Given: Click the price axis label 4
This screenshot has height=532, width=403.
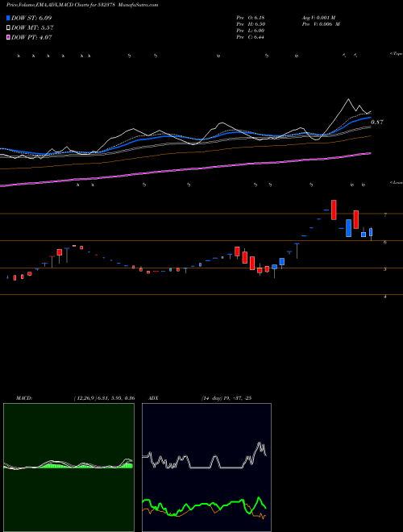Looking at the screenshot, I should coord(385,296).
